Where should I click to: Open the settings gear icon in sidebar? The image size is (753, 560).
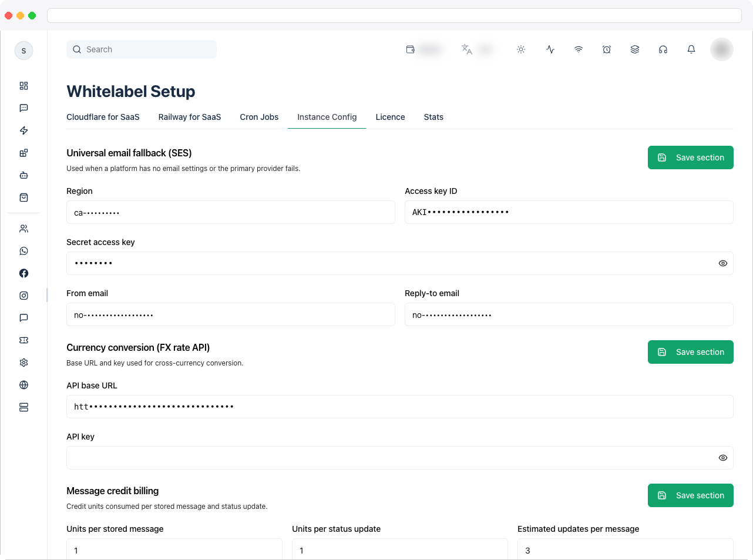[x=23, y=363]
